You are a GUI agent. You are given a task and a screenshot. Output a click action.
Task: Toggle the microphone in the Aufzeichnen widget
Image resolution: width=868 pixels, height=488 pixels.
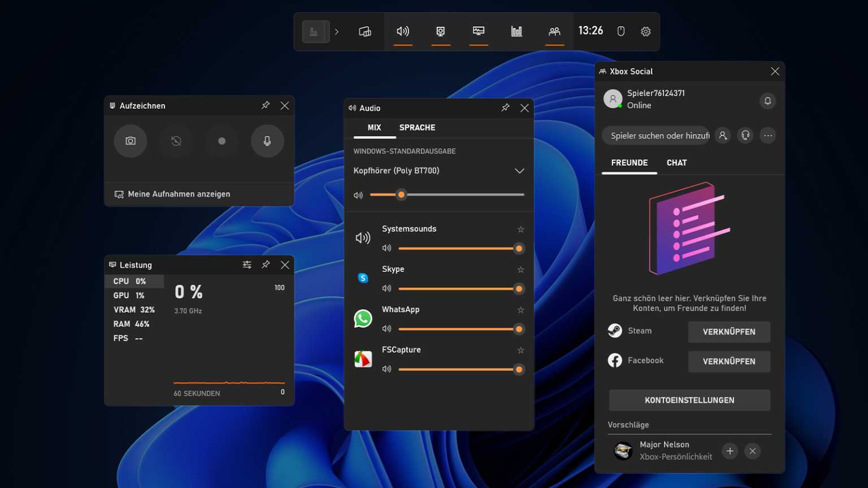[x=267, y=141]
